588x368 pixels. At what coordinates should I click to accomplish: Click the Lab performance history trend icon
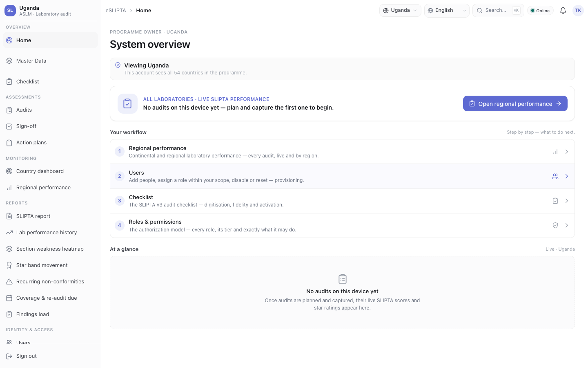pyautogui.click(x=9, y=233)
